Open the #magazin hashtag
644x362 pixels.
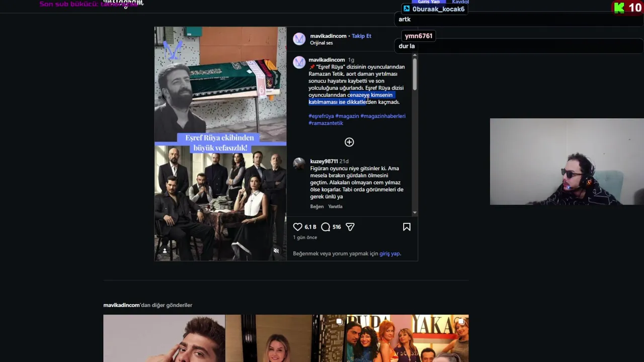click(x=347, y=116)
